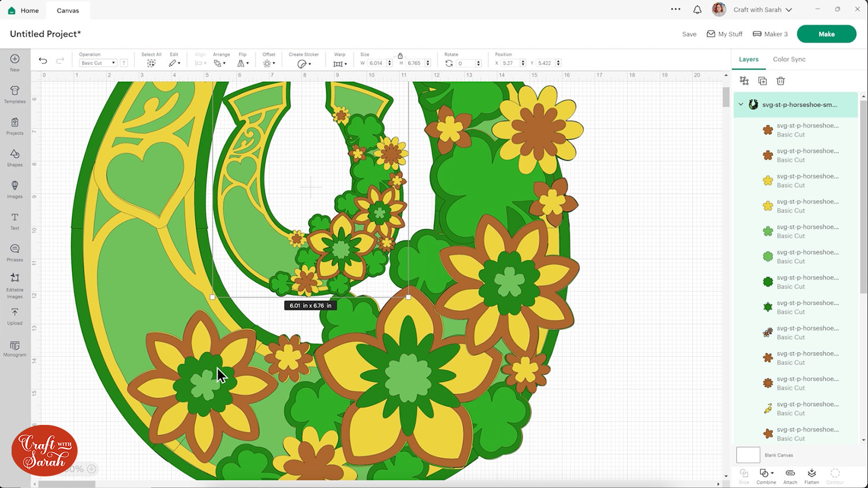Click the bottom-right selection resize handle
This screenshot has width=868, height=488.
(x=409, y=297)
